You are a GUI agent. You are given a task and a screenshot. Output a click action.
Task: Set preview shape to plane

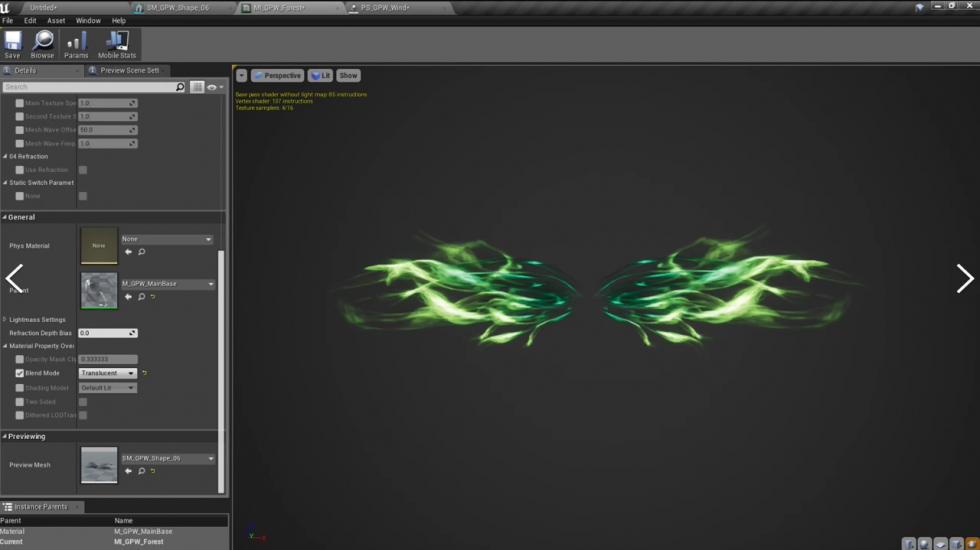pyautogui.click(x=941, y=544)
